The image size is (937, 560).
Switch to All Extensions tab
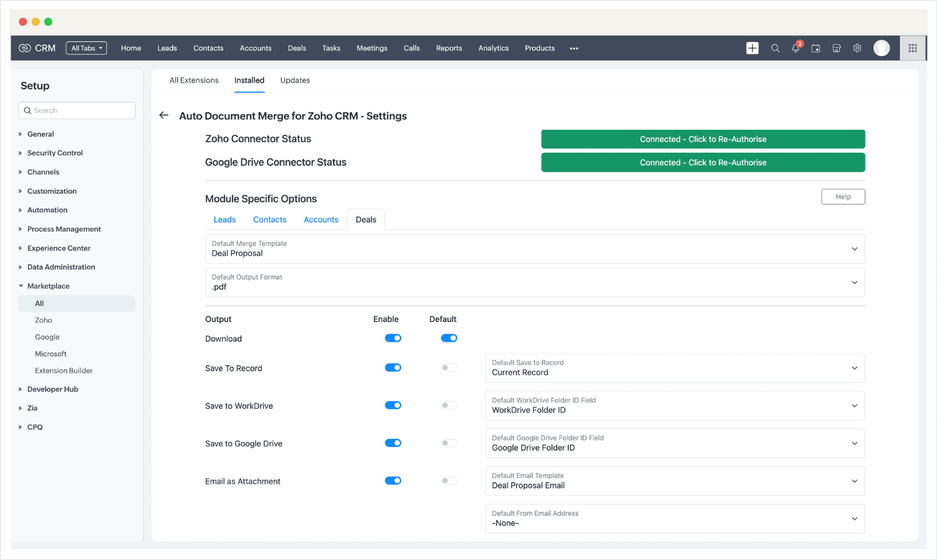194,80
